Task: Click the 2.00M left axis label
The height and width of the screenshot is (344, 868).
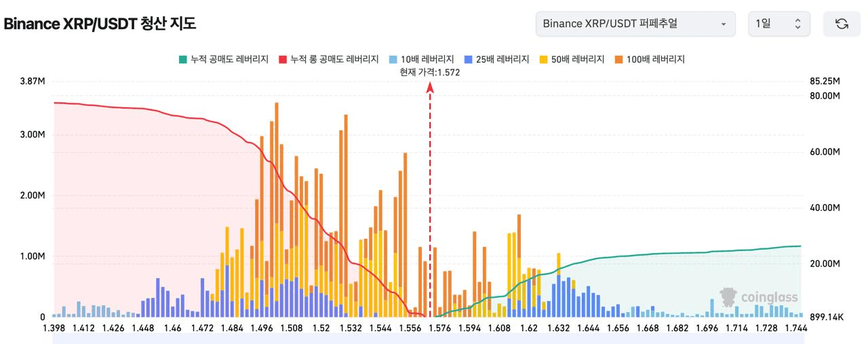Action: click(33, 195)
